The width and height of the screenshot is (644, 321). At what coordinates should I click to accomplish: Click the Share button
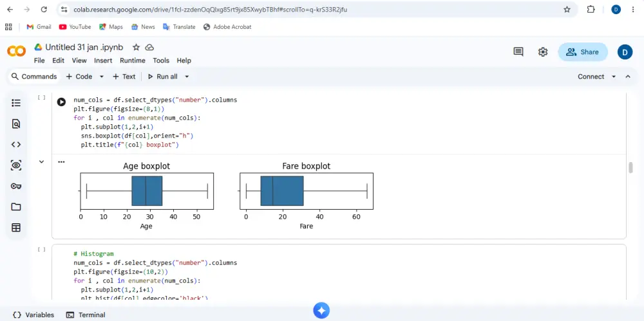pyautogui.click(x=582, y=51)
